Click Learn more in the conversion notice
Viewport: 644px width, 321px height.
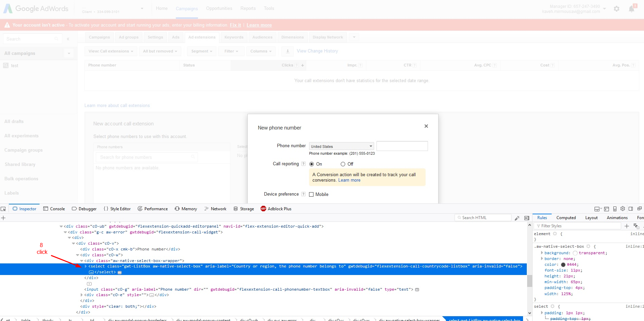point(349,180)
